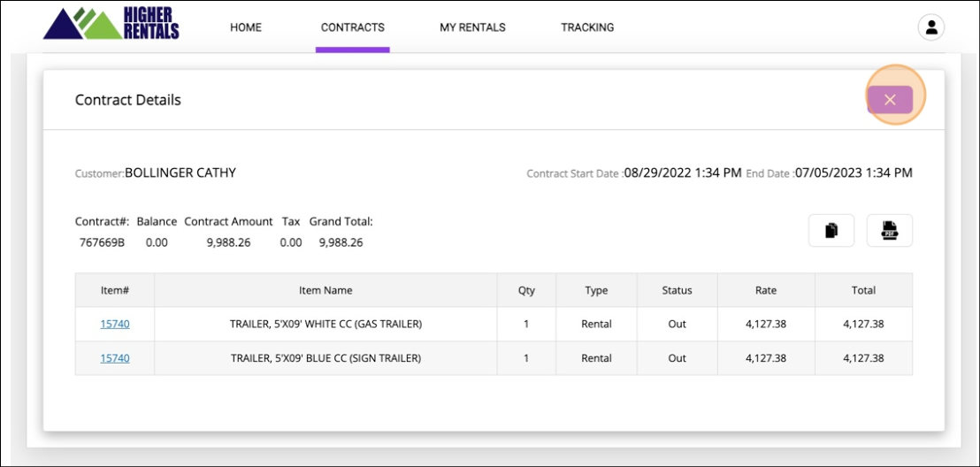This screenshot has width=980, height=467.
Task: Click the Item# column header
Action: point(115,290)
